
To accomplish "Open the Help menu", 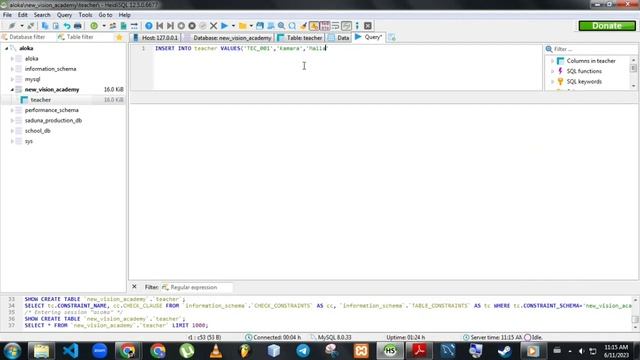I will 124,15.
